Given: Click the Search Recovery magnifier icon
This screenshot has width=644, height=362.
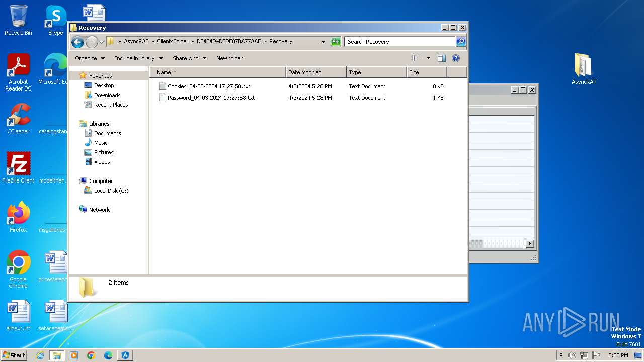Looking at the screenshot, I should (460, 42).
